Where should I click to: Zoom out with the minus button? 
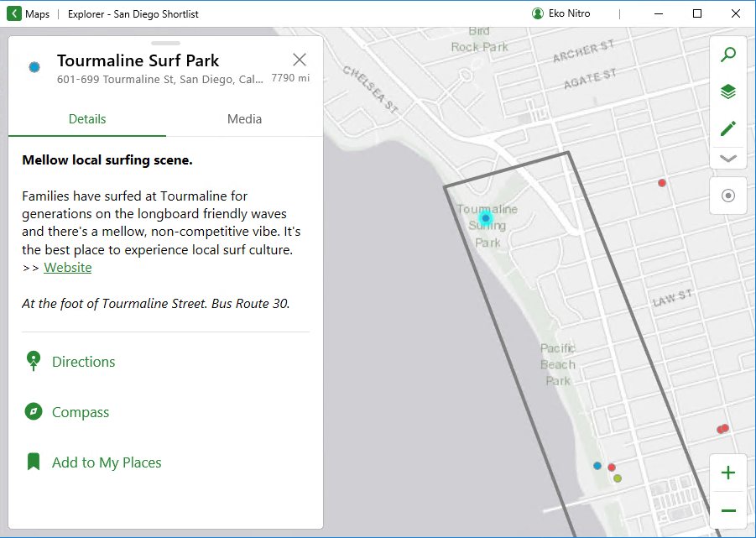pos(728,510)
